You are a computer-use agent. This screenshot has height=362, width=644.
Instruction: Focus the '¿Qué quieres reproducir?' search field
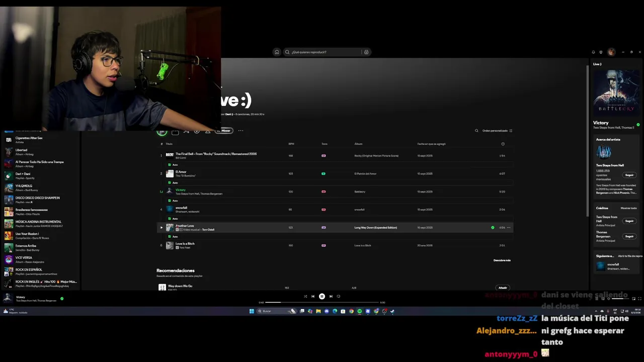point(324,52)
